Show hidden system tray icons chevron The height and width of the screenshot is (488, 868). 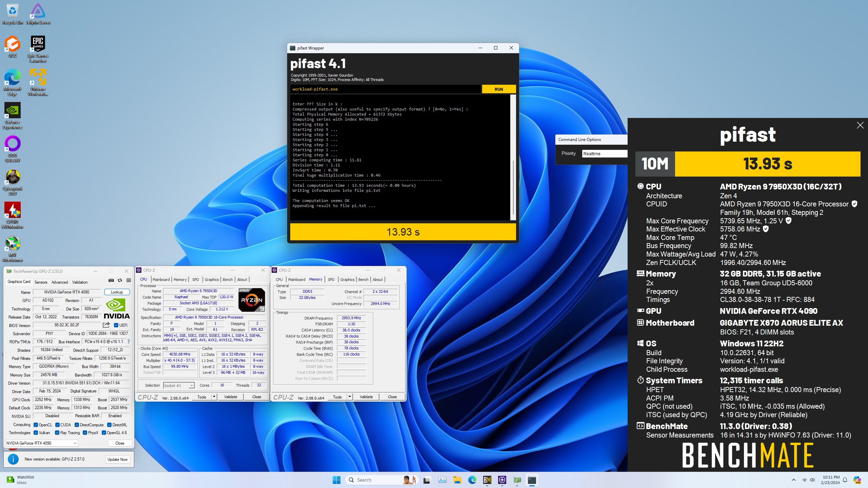[793, 480]
